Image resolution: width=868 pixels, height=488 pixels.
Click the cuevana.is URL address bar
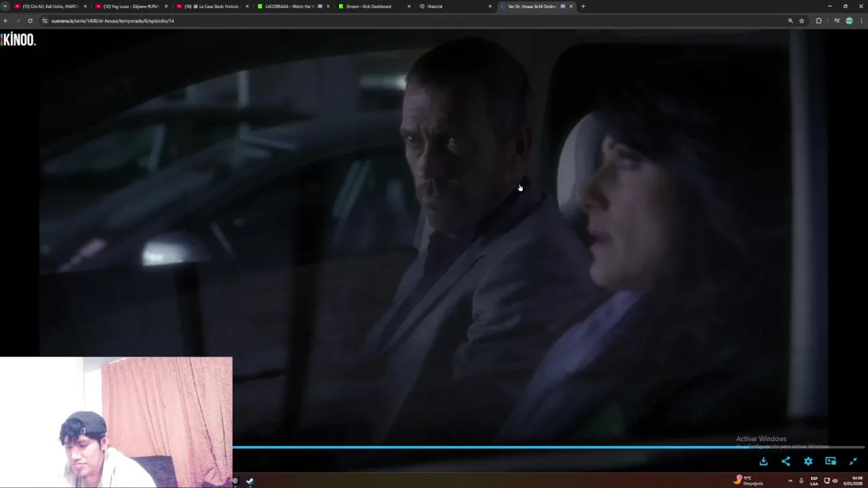pyautogui.click(x=414, y=21)
